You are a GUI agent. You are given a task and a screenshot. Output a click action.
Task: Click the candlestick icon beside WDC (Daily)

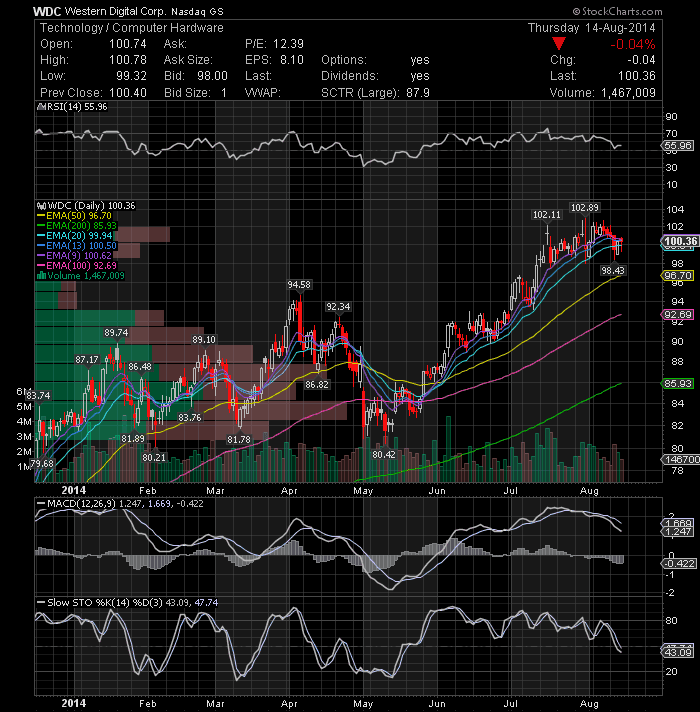(x=41, y=206)
